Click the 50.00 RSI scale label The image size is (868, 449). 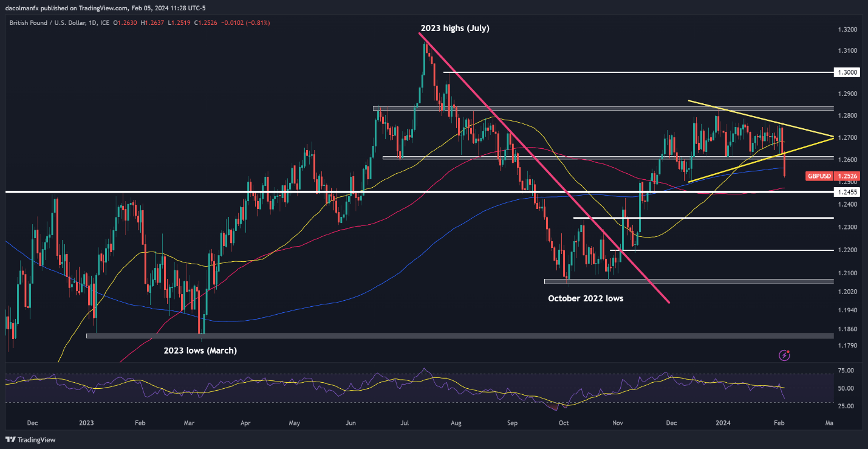click(846, 388)
